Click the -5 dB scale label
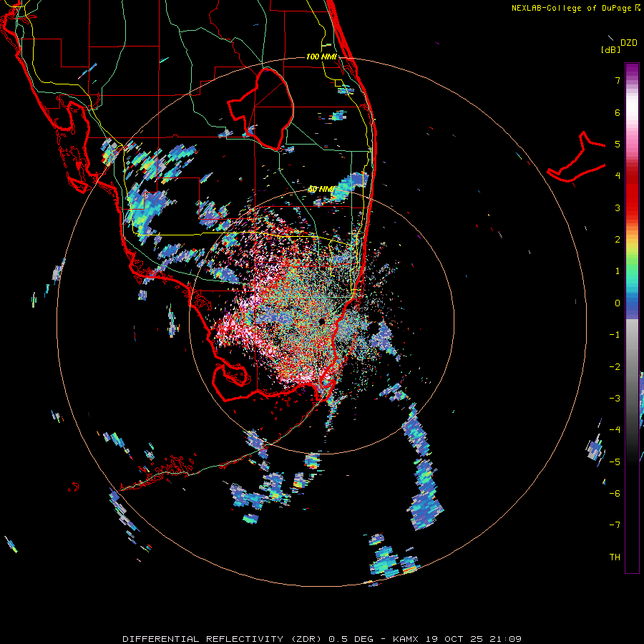The width and height of the screenshot is (644, 644). tap(615, 462)
